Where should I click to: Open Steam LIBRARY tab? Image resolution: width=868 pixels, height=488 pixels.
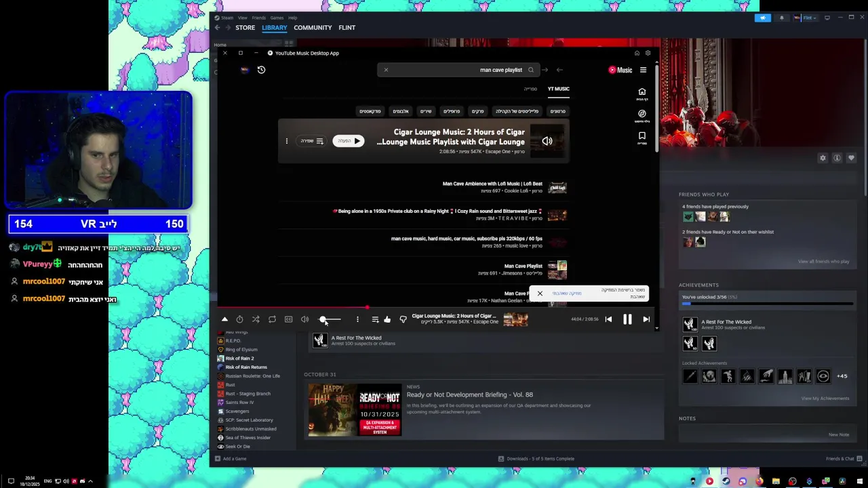(x=274, y=28)
